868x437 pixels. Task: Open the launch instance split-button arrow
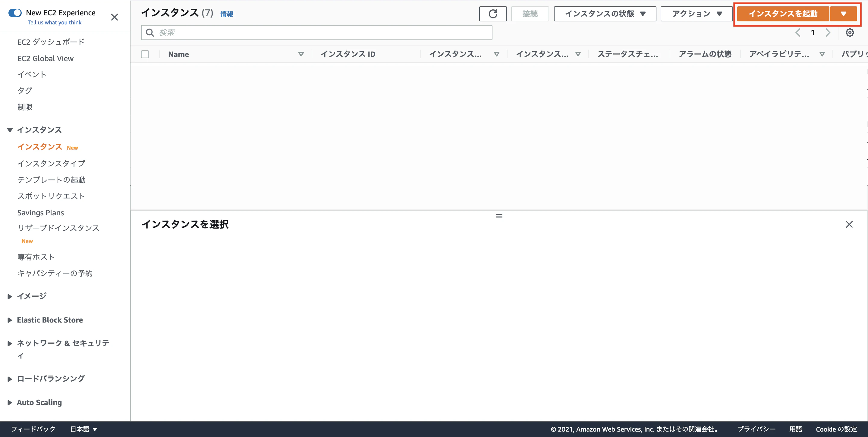(843, 14)
